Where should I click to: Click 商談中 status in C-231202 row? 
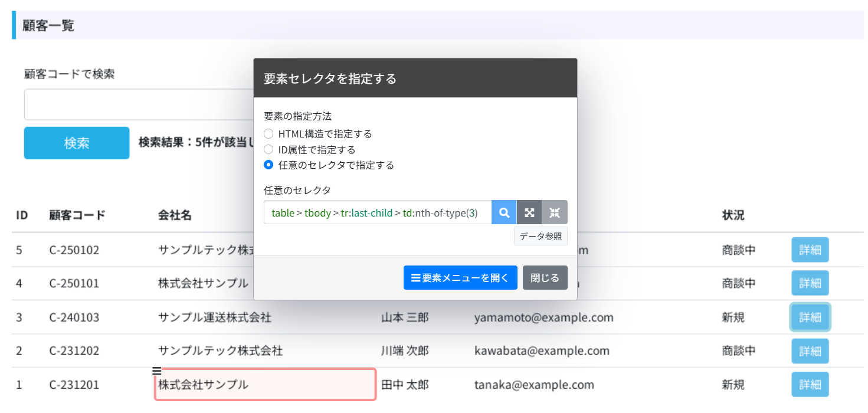click(739, 351)
